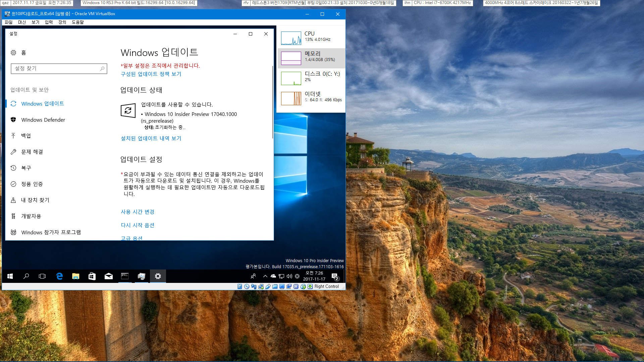Screen dimensions: 644x362
Task: Click VirtualBox shared folders status icon
Action: coord(275,287)
